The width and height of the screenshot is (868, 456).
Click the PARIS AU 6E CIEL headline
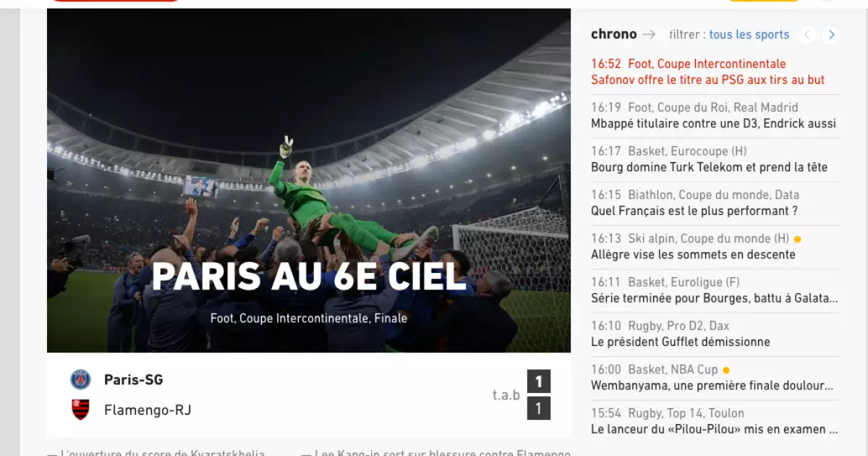pyautogui.click(x=309, y=277)
